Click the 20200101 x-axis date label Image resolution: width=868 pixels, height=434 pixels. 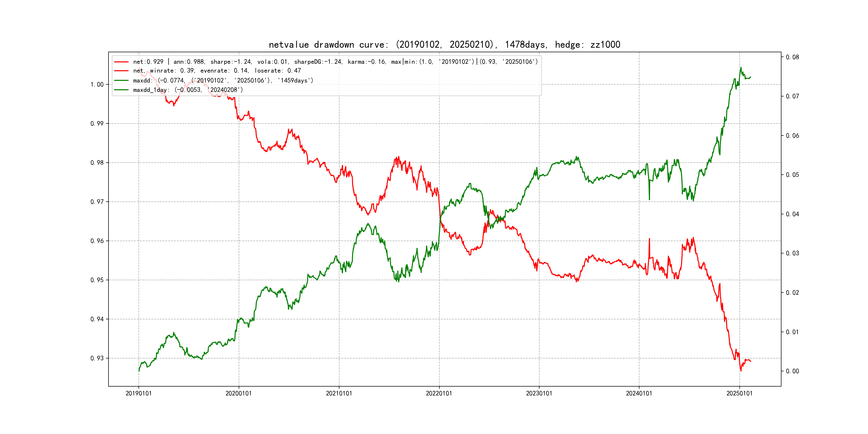coord(238,393)
